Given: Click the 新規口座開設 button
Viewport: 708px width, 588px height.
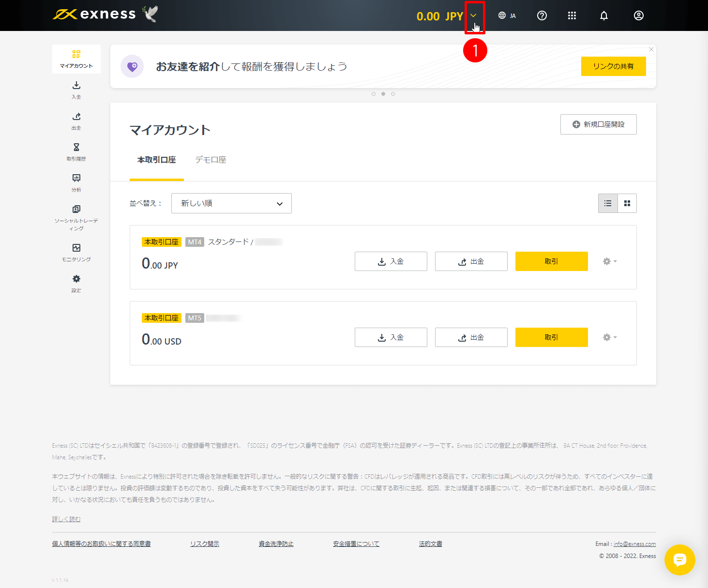Looking at the screenshot, I should [x=598, y=124].
